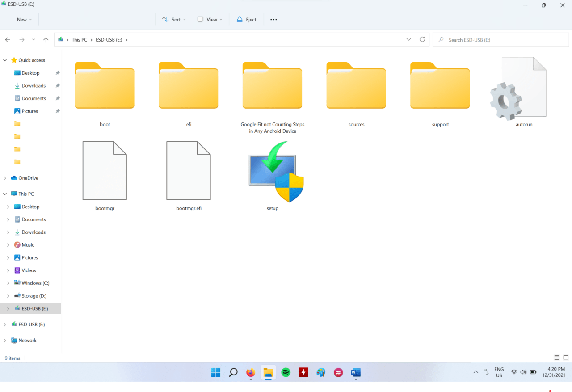572x392 pixels.
Task: Expand Windows (C:) in the navigation pane
Action: click(8, 282)
